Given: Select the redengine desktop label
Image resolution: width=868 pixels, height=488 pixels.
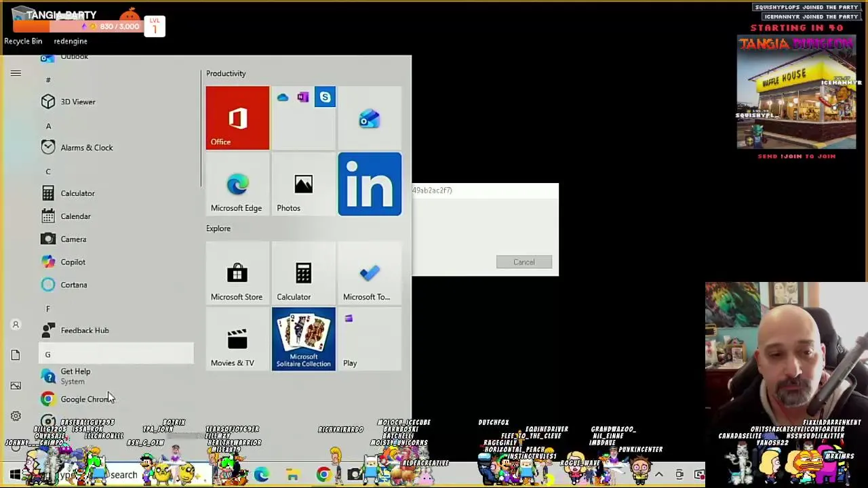Looking at the screenshot, I should pyautogui.click(x=71, y=41).
